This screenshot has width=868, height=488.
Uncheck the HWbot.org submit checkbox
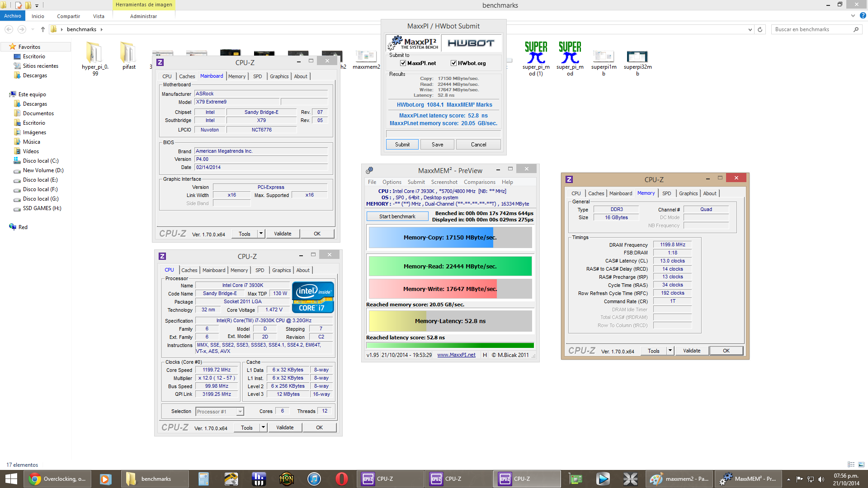pos(453,63)
